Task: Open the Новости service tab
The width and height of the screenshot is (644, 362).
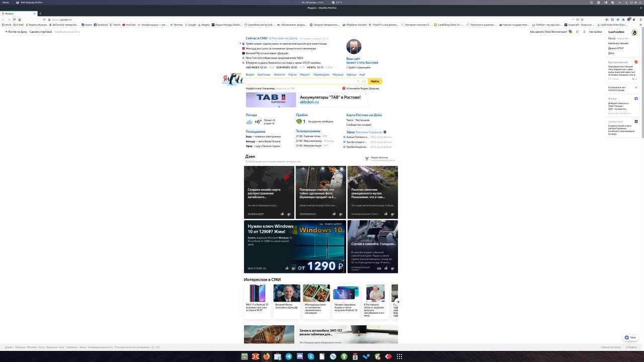Action: click(279, 74)
